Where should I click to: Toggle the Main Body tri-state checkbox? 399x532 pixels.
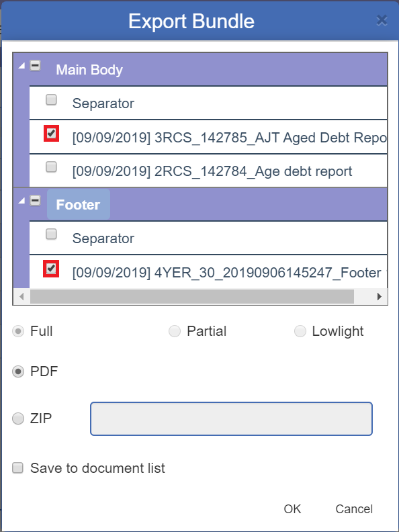[35, 65]
